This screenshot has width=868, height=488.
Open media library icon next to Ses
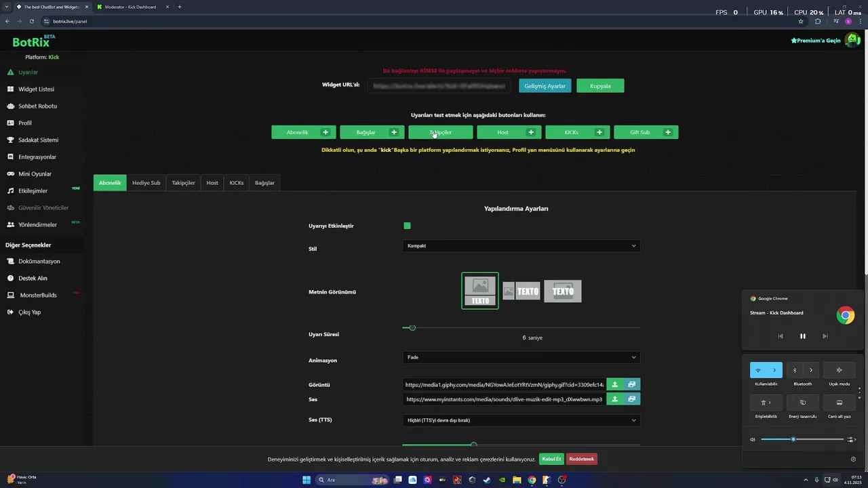coord(632,399)
